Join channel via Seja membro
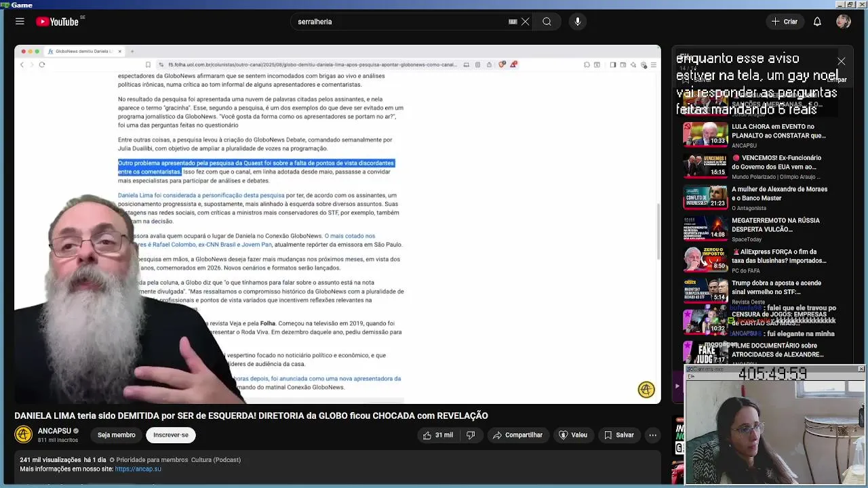 (117, 435)
